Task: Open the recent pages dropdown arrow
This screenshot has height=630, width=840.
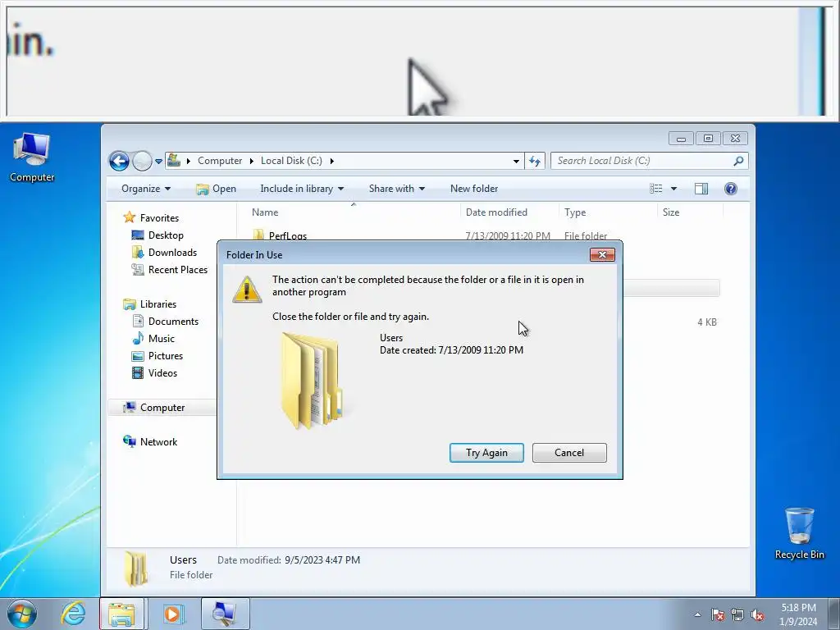Action: pos(158,162)
